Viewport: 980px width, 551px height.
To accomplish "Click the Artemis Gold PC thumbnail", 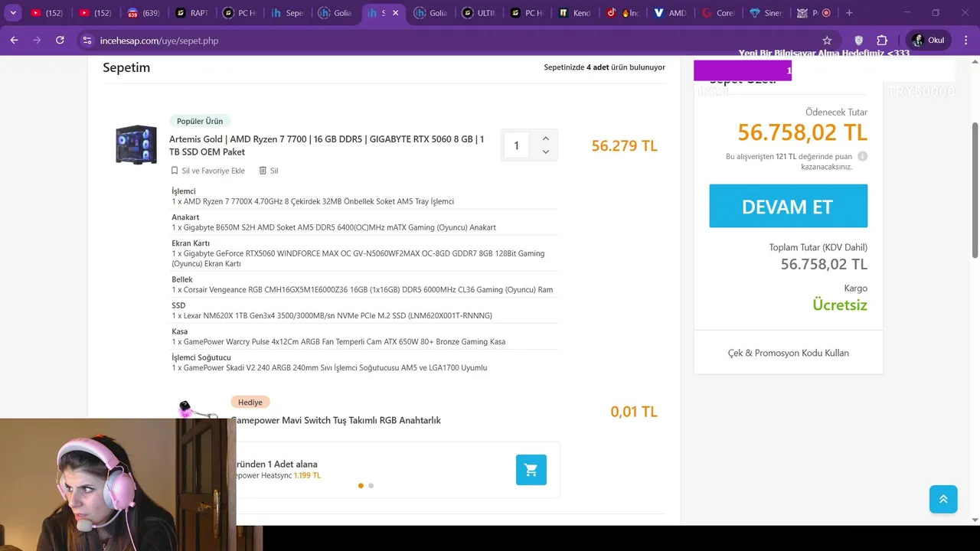I will click(136, 145).
